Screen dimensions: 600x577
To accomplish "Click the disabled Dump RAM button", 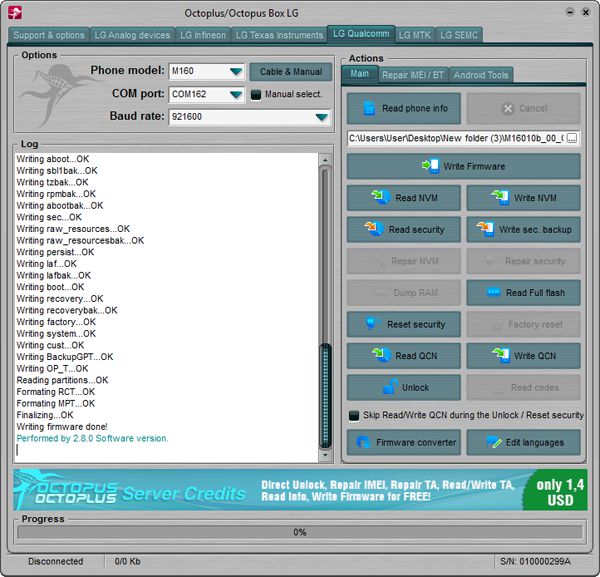I will pyautogui.click(x=403, y=293).
